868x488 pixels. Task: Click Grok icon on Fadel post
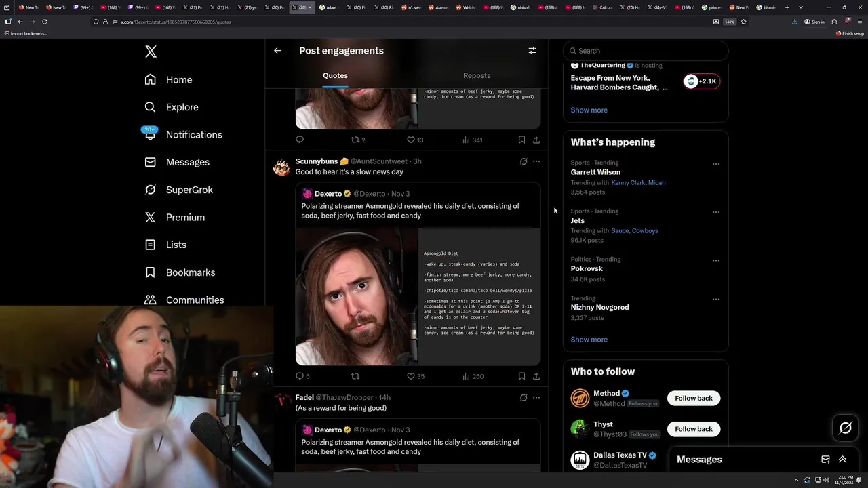point(524,398)
